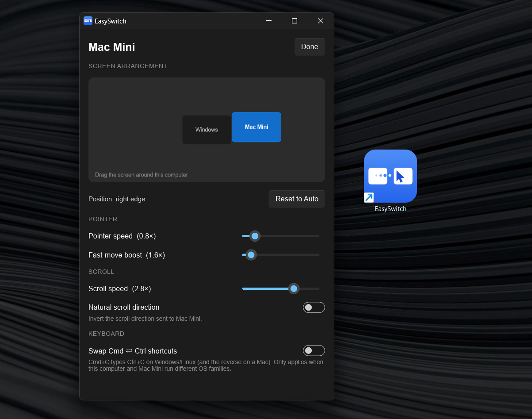The image size is (532, 419).
Task: Click the 'Fast-move boost (1.6×)' label
Action: tap(126, 255)
